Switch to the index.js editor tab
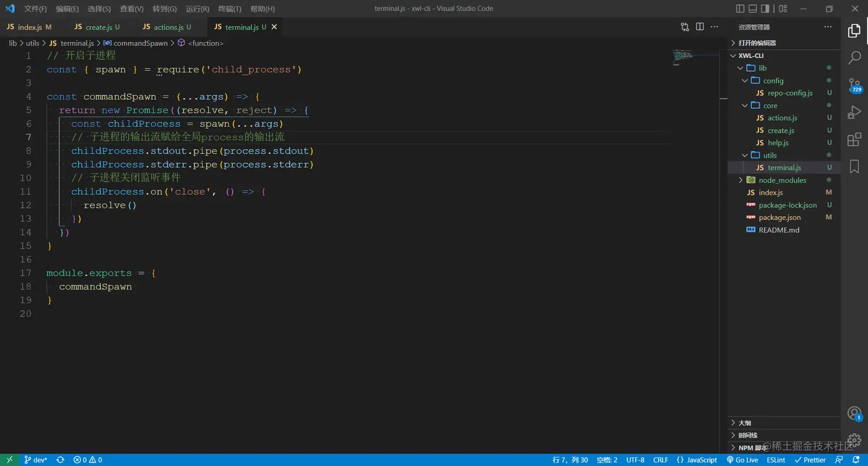Viewport: 868px width, 466px height. (34, 27)
